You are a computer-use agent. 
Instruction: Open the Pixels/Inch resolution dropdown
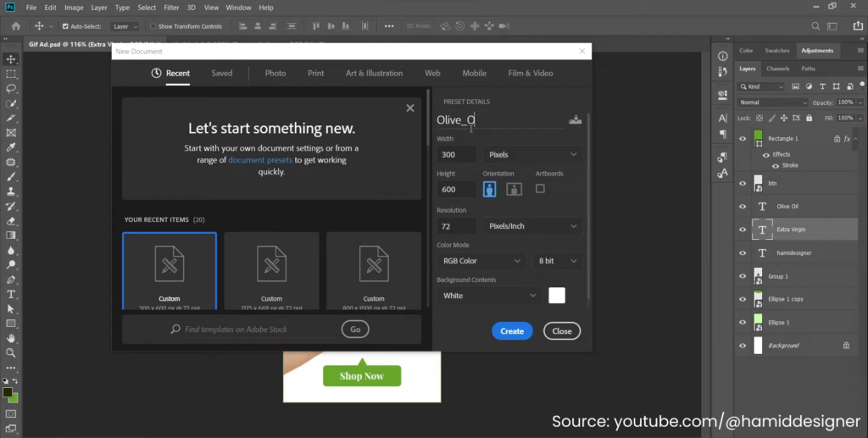pos(532,226)
